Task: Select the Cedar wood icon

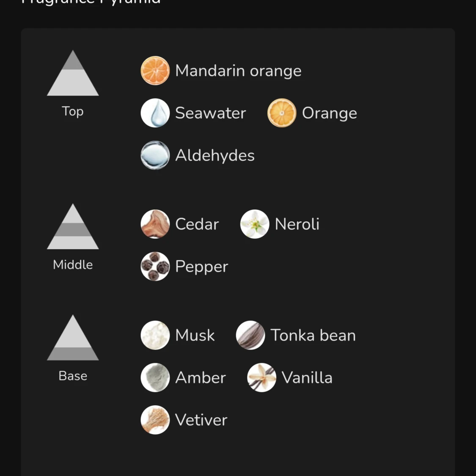Action: click(155, 224)
